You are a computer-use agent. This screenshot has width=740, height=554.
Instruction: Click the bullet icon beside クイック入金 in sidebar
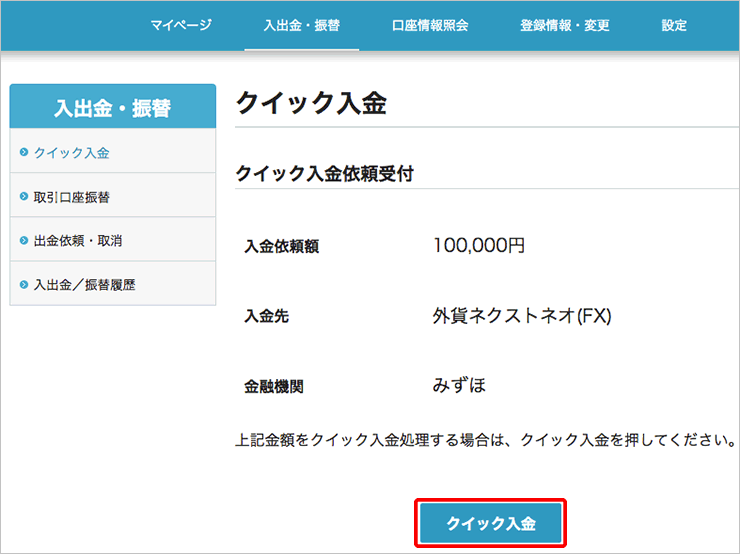tap(24, 153)
